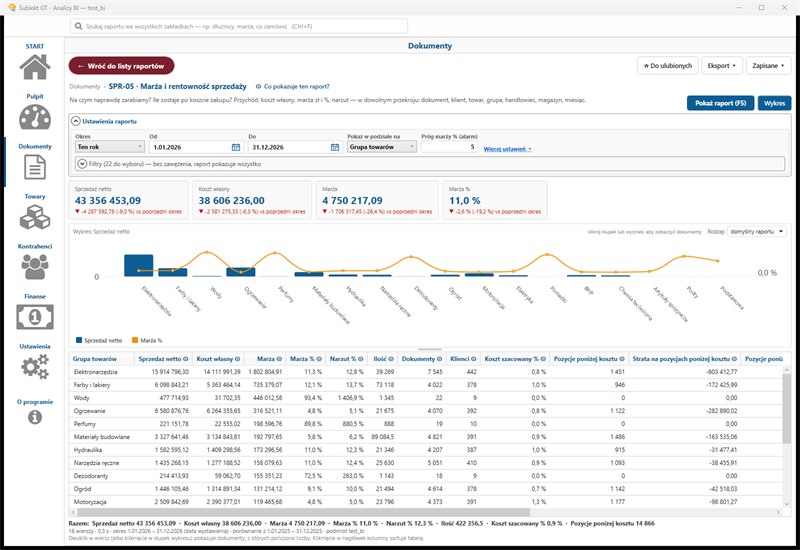This screenshot has height=550, width=800.
Task: Select the Farby i lakiery row
Action: pos(426,385)
